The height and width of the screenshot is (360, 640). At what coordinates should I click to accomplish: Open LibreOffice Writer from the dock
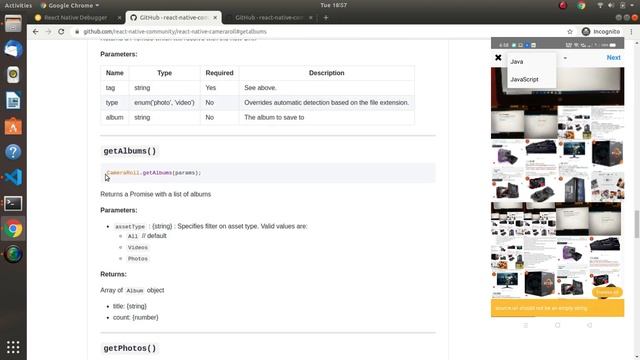pos(13,100)
